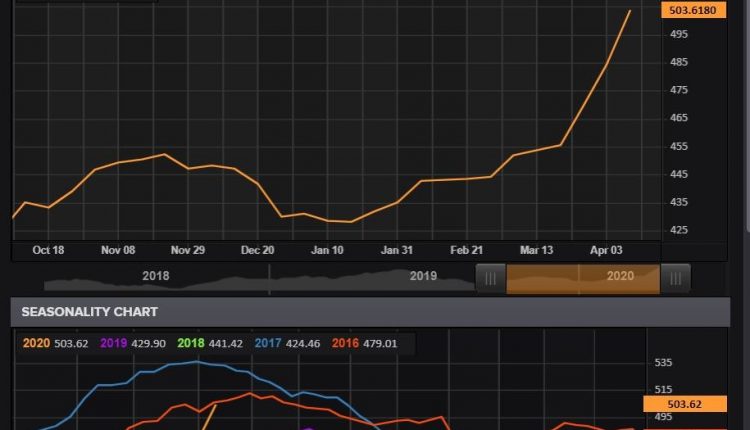750x430 pixels.
Task: Toggle the 2016 seasonality series
Action: pyautogui.click(x=345, y=343)
